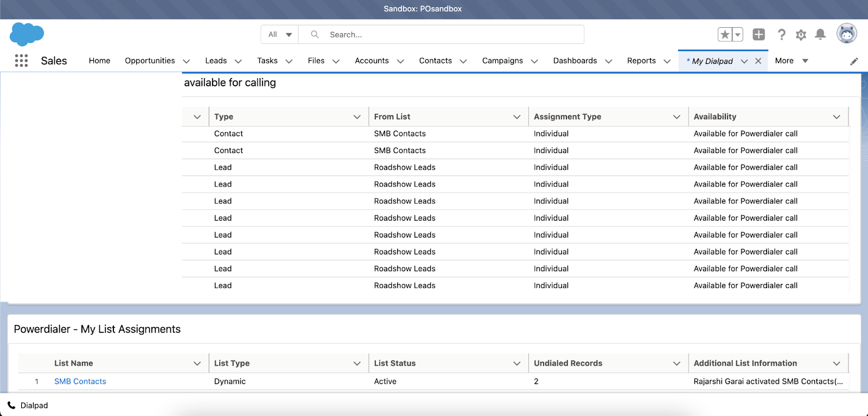The width and height of the screenshot is (868, 416).
Task: Open the Opportunities tab
Action: pos(150,61)
